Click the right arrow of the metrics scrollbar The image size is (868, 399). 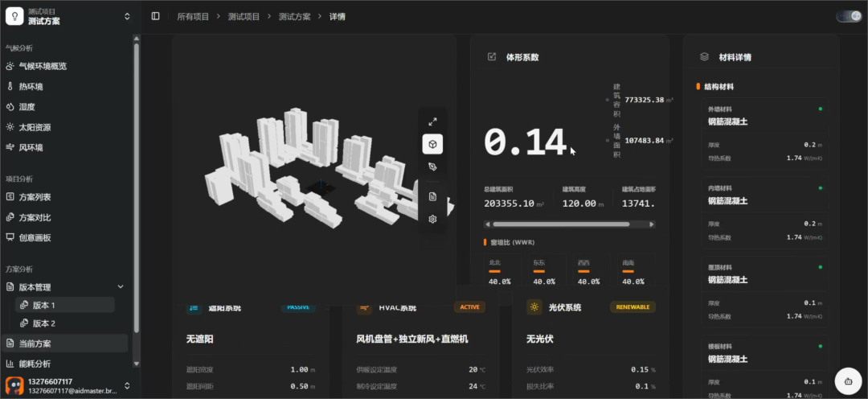click(x=652, y=224)
